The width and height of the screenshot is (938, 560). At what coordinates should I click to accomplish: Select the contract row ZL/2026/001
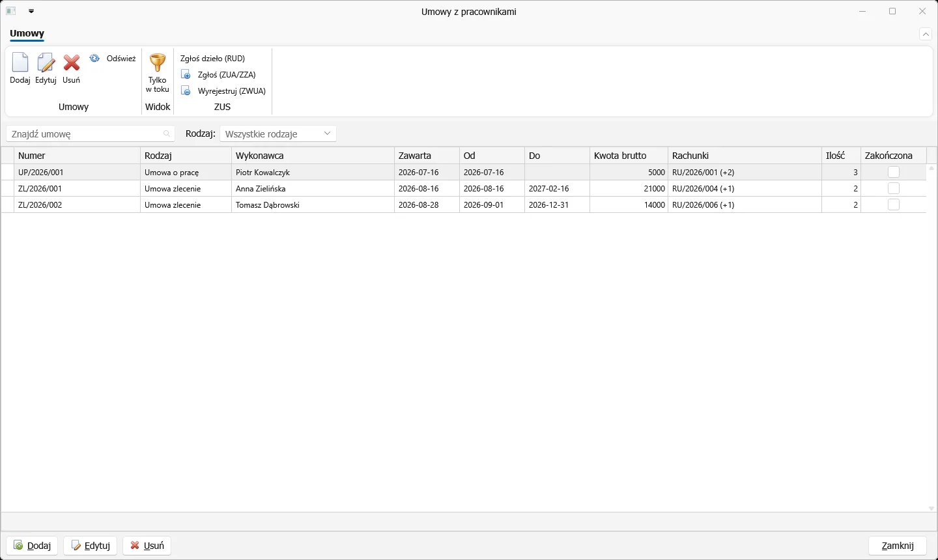(464, 189)
